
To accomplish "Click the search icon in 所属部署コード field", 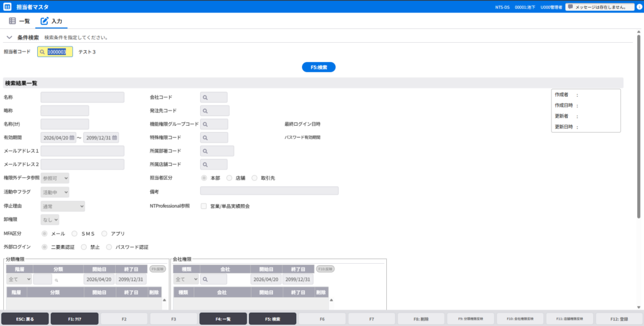I will 205,151.
